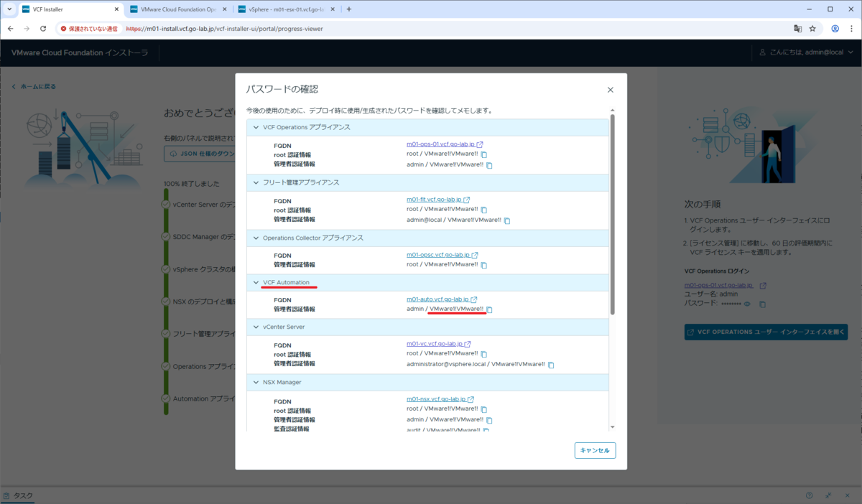Viewport: 862px width, 504px height.
Task: Open m01-ops-01 link in 次の手順 panel
Action: tap(719, 285)
